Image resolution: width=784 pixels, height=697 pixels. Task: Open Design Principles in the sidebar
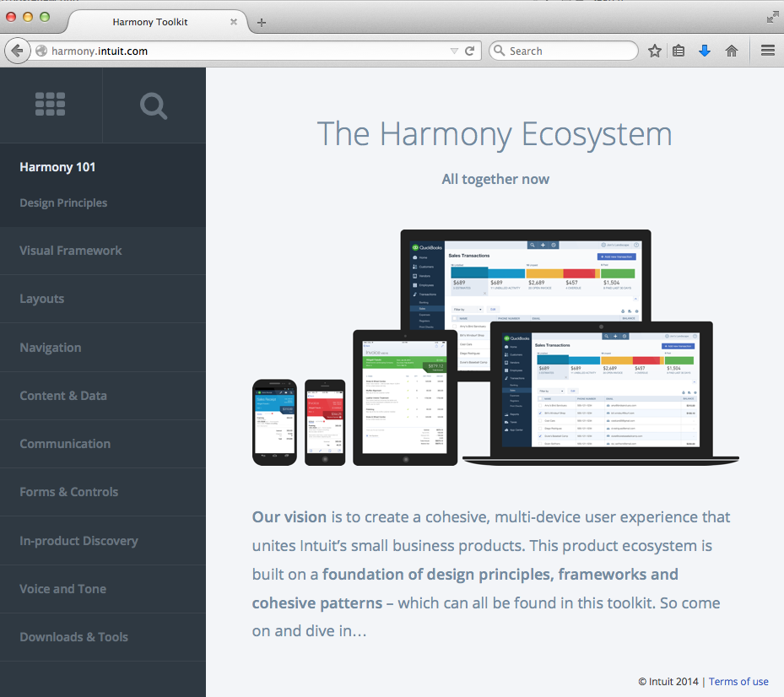[63, 203]
